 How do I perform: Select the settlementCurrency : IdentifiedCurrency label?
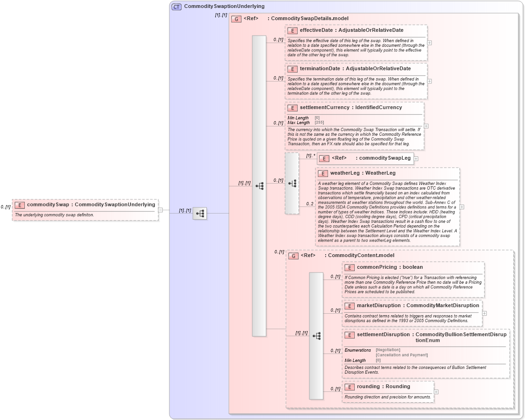(351, 108)
